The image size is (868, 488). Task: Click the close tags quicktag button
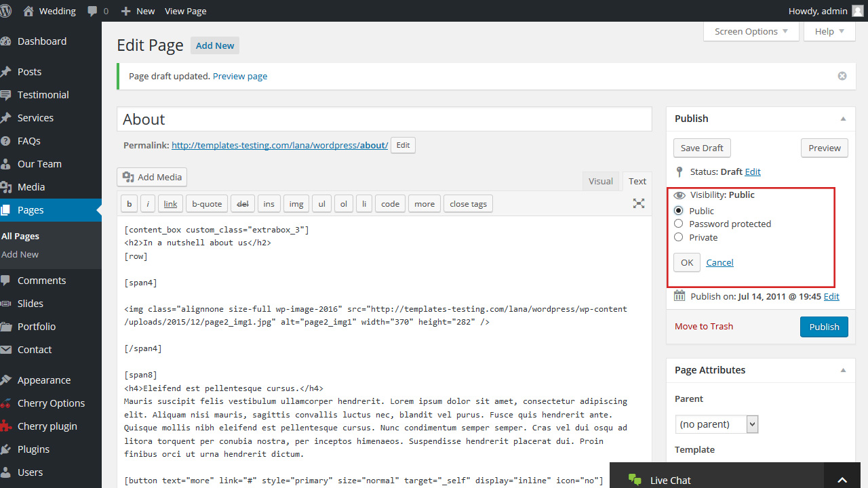click(x=469, y=203)
